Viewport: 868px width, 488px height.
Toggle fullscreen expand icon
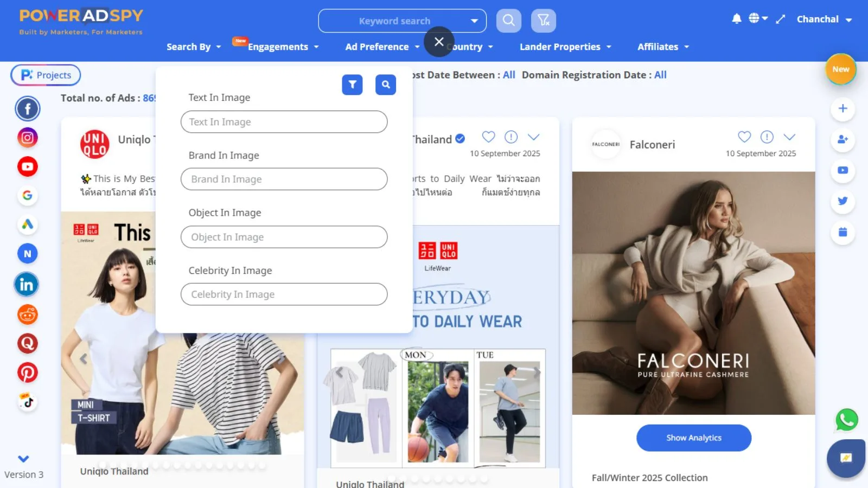(781, 20)
